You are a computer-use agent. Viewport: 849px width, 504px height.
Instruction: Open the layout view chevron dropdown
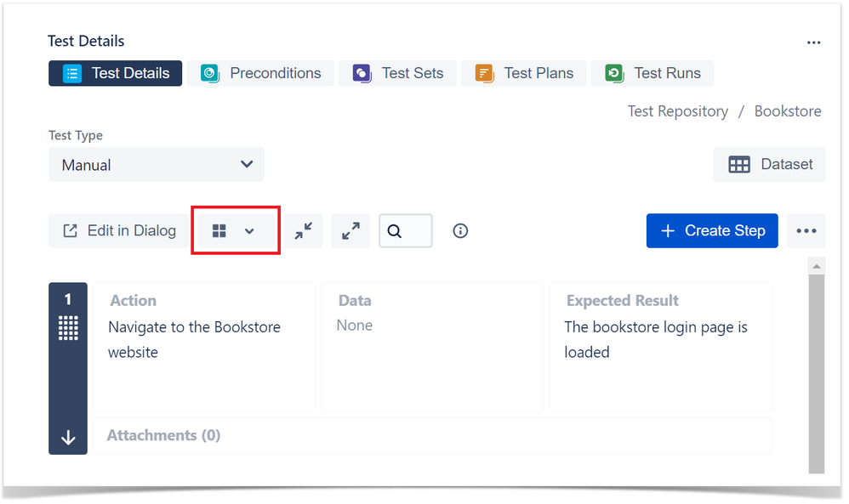(x=249, y=230)
